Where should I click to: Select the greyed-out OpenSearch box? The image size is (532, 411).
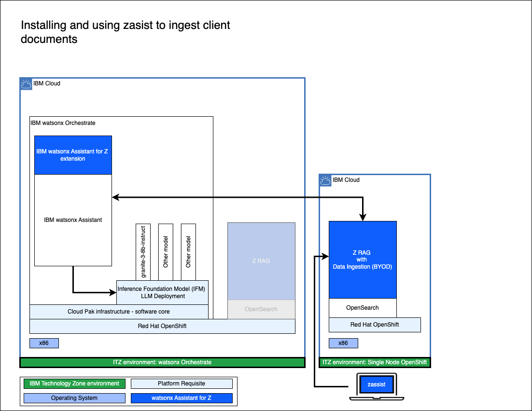point(261,309)
